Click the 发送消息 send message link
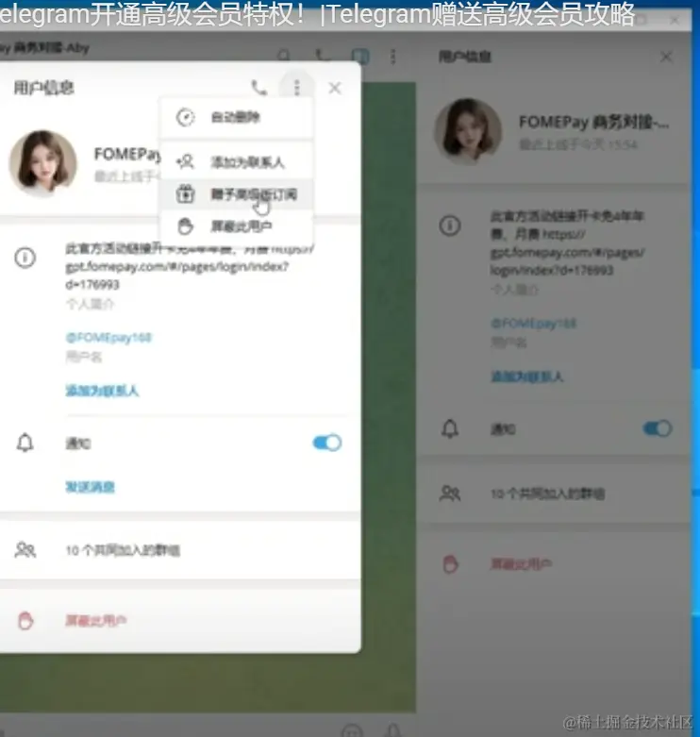The height and width of the screenshot is (737, 700). pyautogui.click(x=90, y=487)
